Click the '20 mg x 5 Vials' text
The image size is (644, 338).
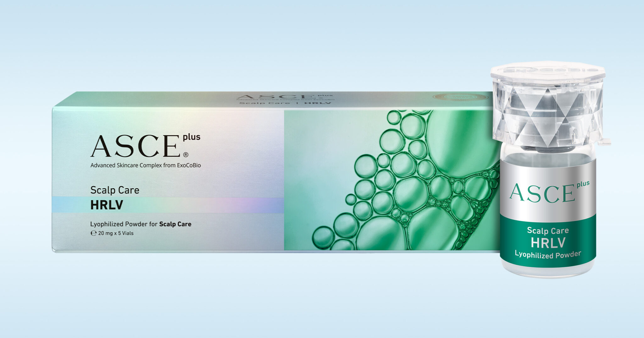click(x=116, y=233)
